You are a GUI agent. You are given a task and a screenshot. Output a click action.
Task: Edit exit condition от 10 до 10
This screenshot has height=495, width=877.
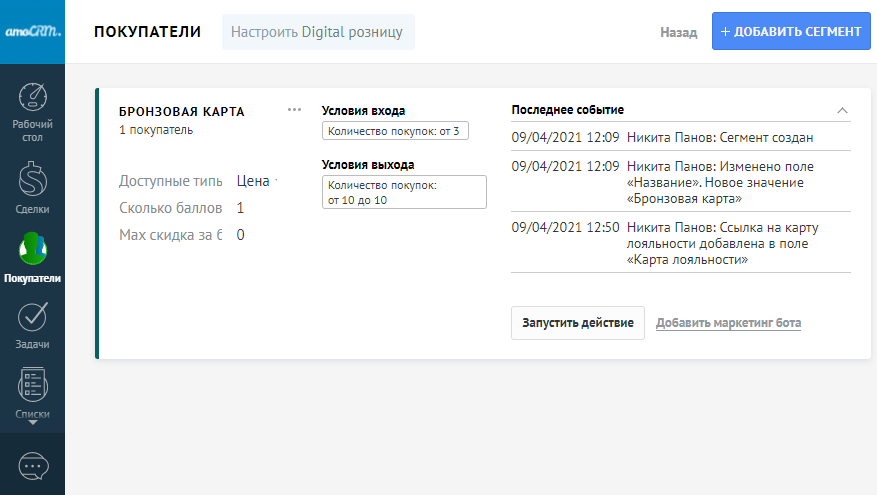click(404, 192)
